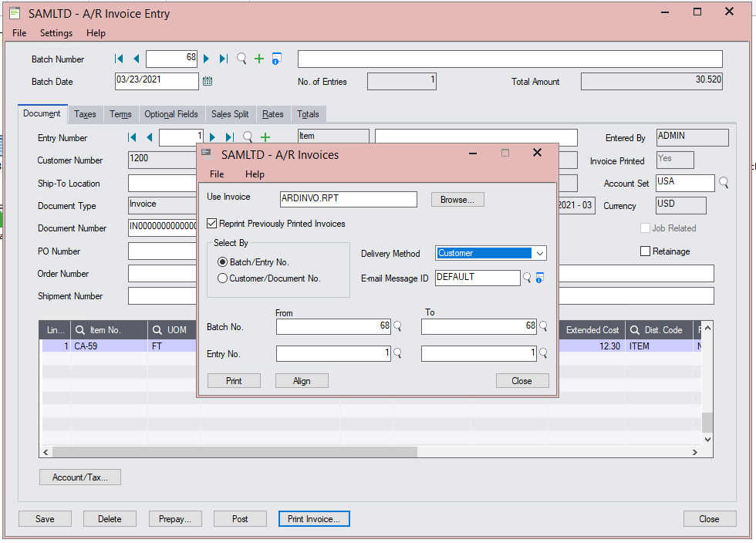Open finder for Batch No. To field

coord(543,326)
